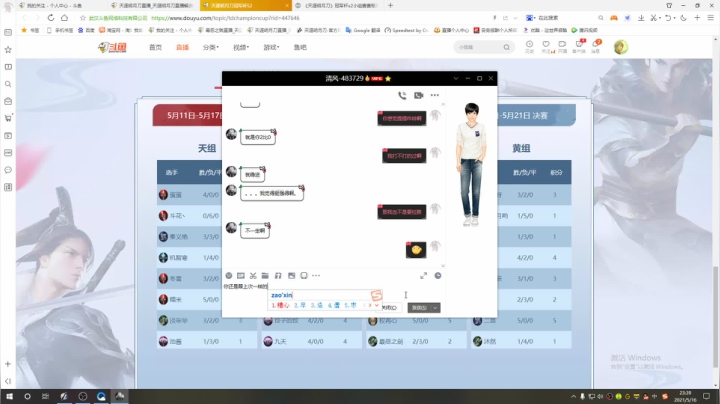The height and width of the screenshot is (404, 720).
Task: Expand the 分类 dropdown in the Douyu nav
Action: point(211,47)
